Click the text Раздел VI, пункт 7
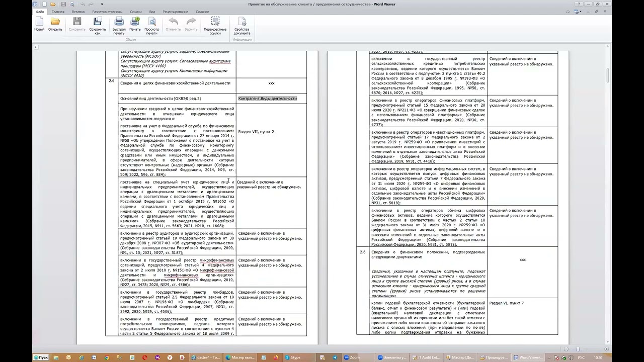Viewport: 644px width, 362px height. [507, 303]
